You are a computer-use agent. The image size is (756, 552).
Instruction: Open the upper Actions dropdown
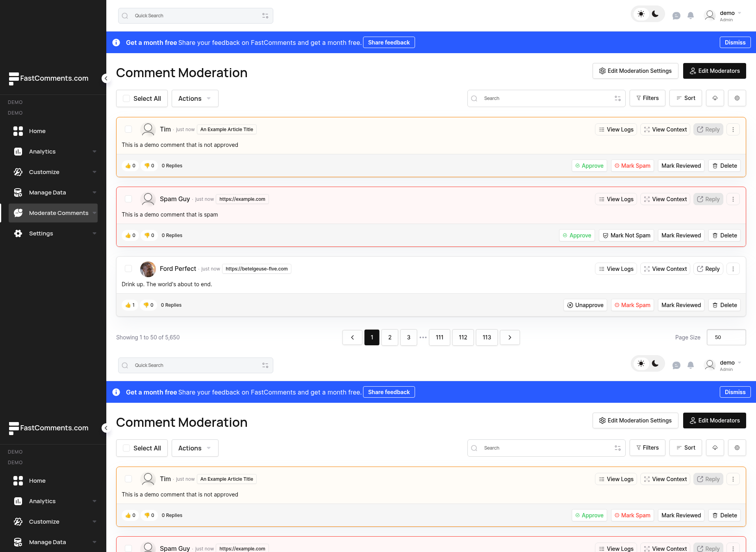pyautogui.click(x=195, y=98)
